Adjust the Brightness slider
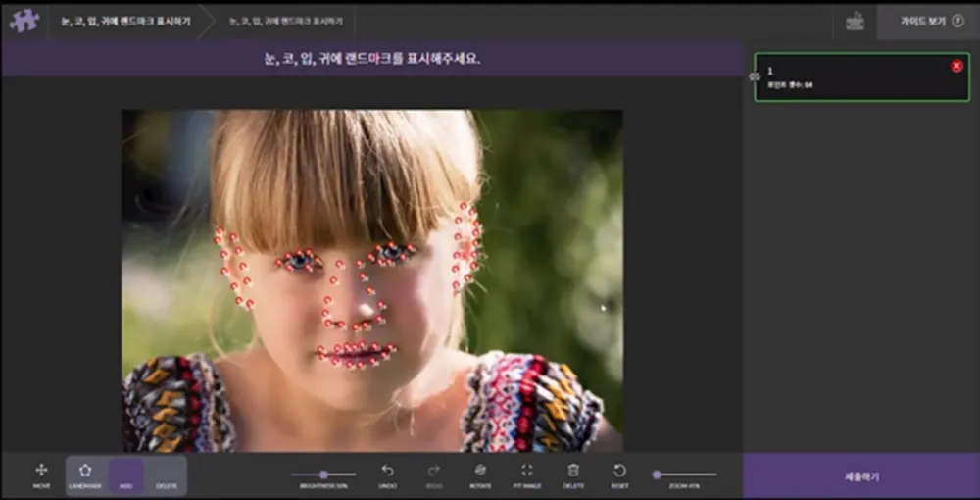Screen dimensions: 980x500 (323, 475)
